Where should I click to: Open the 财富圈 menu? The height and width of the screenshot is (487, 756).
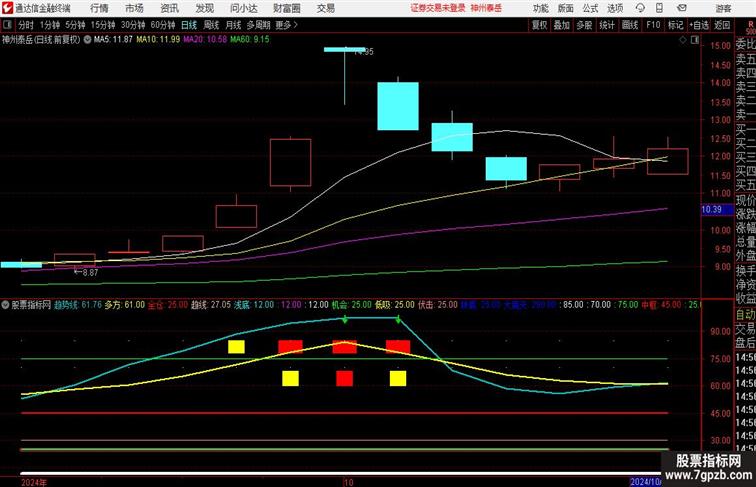pyautogui.click(x=286, y=8)
